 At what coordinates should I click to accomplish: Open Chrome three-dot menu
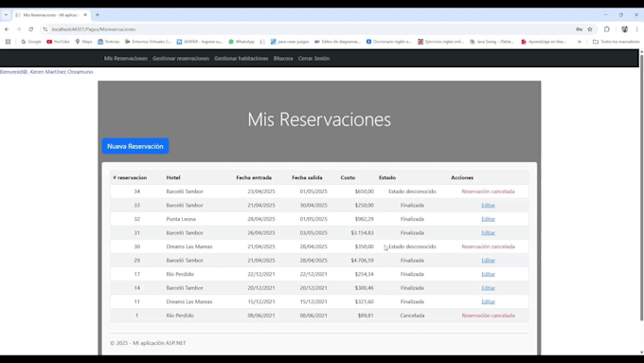tap(637, 29)
